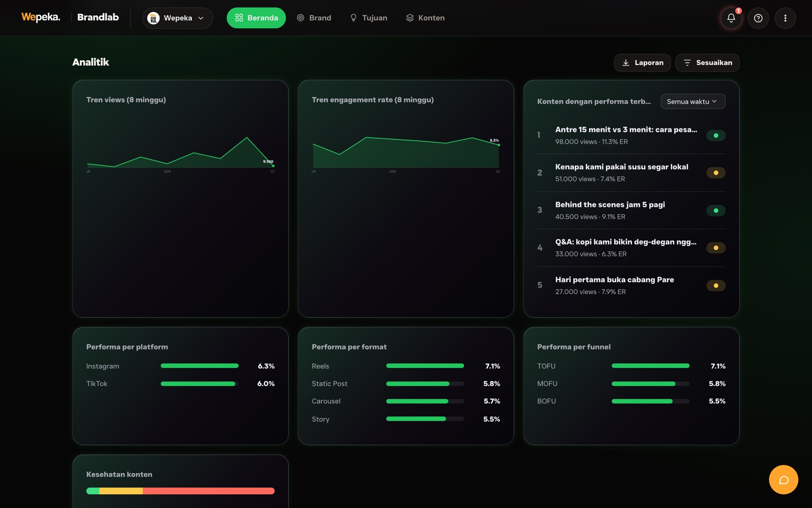Open the three-dot more options menu
Screen dimensions: 812x508
[x=785, y=18]
